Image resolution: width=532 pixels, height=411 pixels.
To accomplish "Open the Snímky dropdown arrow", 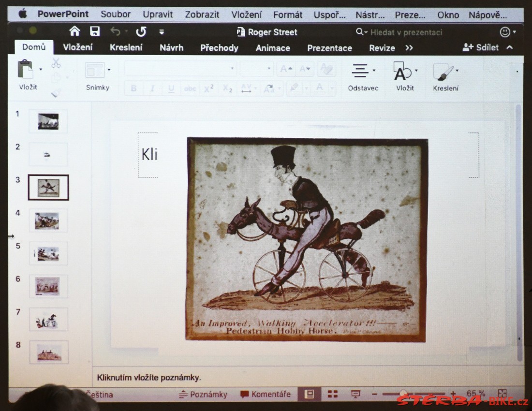I will coord(109,70).
